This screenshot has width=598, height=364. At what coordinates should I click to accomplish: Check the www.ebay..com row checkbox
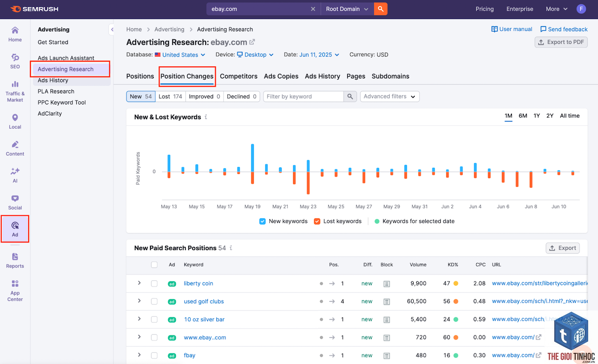(x=154, y=337)
